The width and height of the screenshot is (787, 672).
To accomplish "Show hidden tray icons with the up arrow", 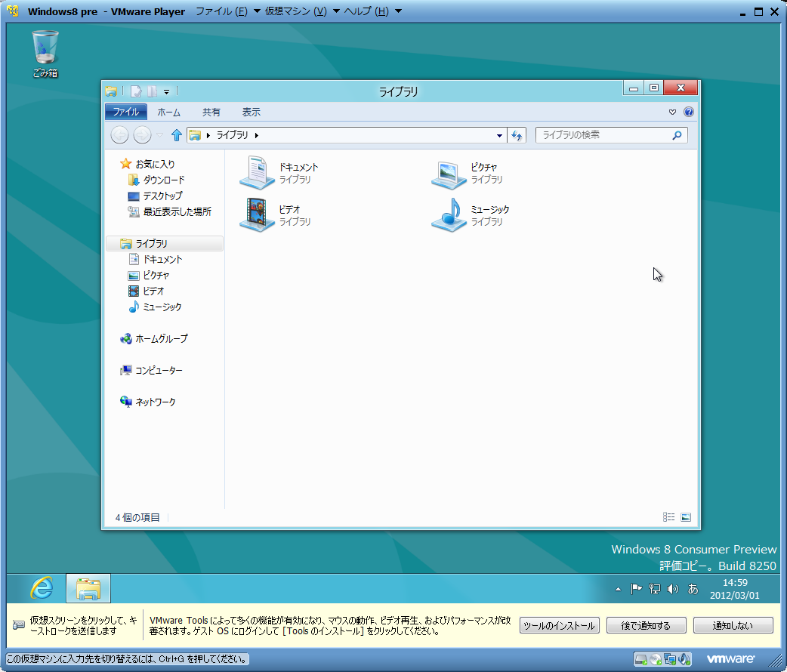I will 618,589.
